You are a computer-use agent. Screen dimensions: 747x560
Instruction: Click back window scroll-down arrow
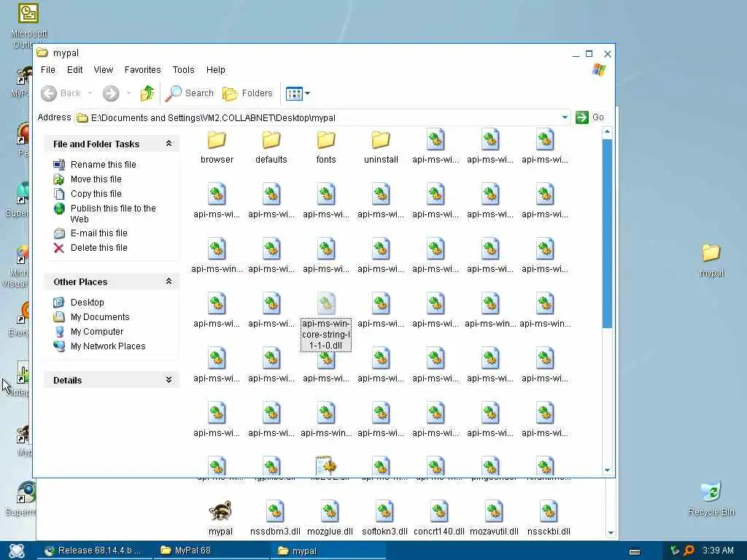[x=611, y=533]
